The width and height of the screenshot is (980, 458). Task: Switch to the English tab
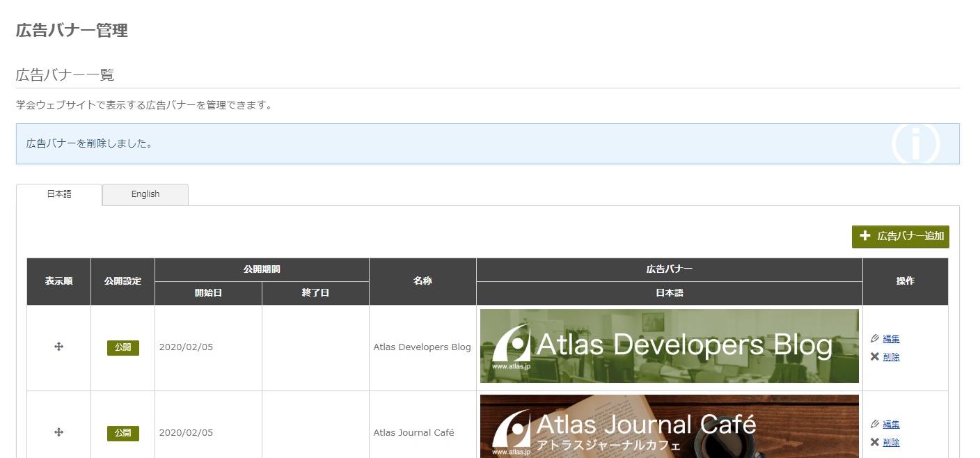(145, 194)
